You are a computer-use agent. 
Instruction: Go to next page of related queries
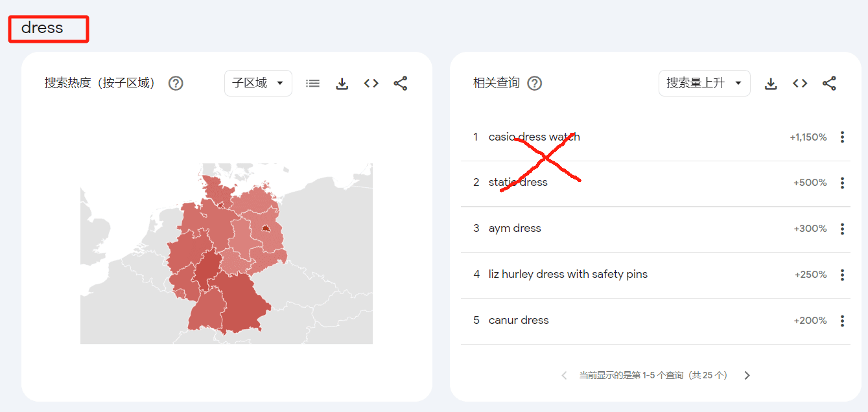747,376
